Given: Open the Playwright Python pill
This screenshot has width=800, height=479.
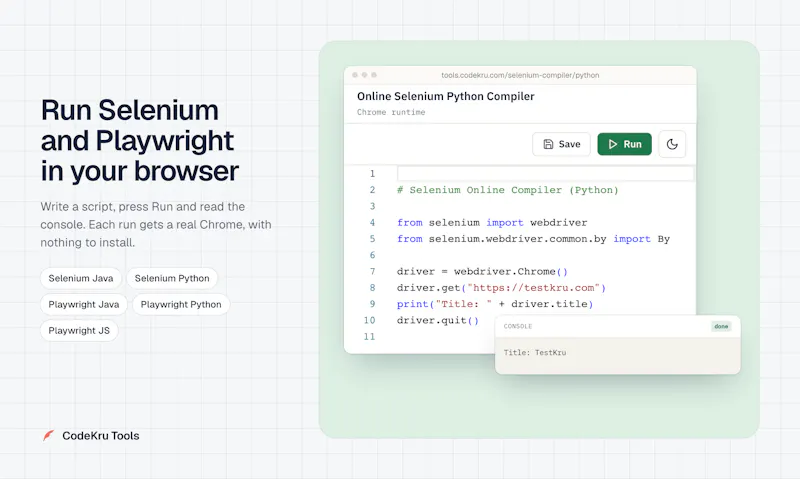Looking at the screenshot, I should (x=181, y=305).
